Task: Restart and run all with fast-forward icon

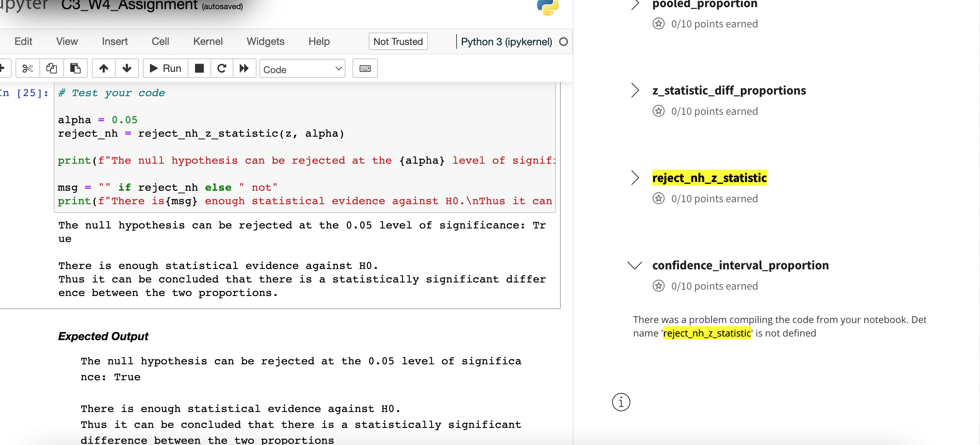Action: coord(244,69)
